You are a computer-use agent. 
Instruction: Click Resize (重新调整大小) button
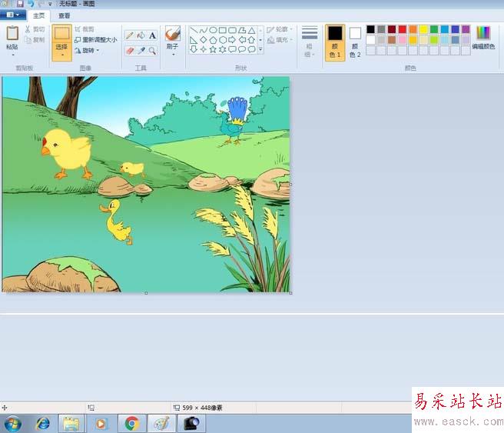click(x=96, y=39)
